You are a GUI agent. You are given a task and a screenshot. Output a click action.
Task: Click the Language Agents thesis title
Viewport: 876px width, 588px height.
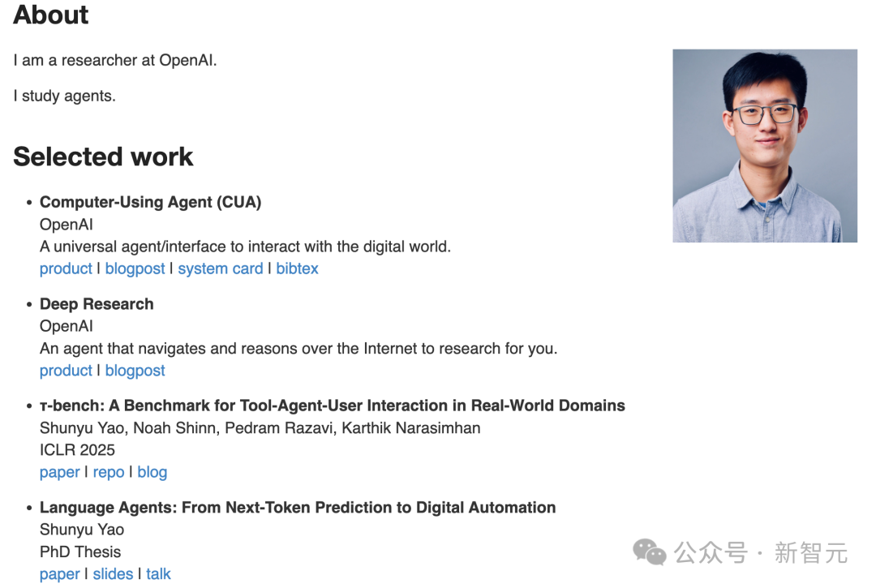pos(298,508)
